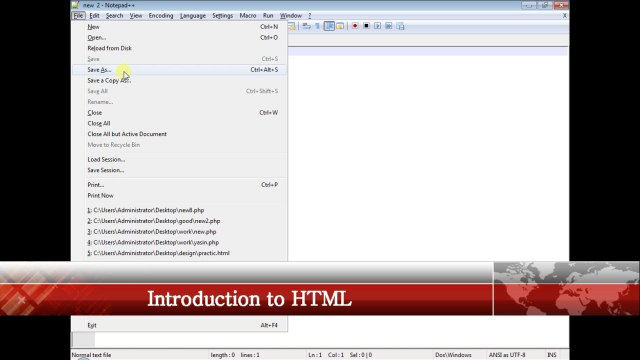Click 'Normal text file' in status bar
This screenshot has height=360, width=640.
click(x=91, y=355)
